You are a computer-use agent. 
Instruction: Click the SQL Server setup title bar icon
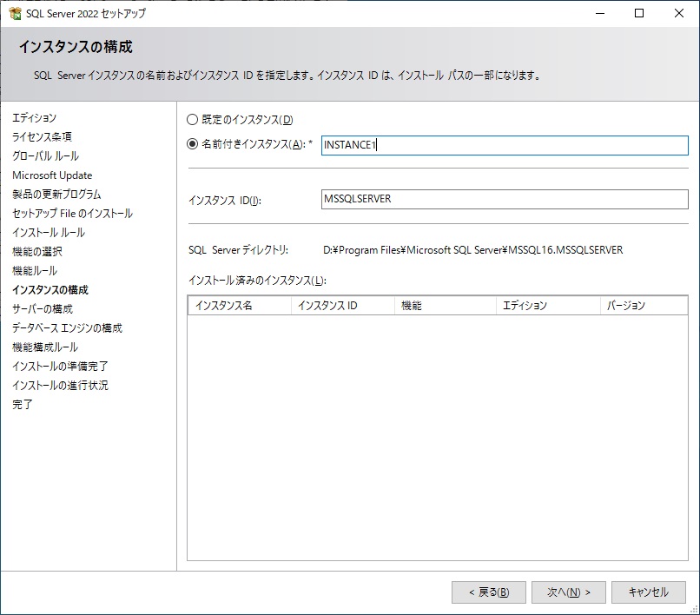15,13
